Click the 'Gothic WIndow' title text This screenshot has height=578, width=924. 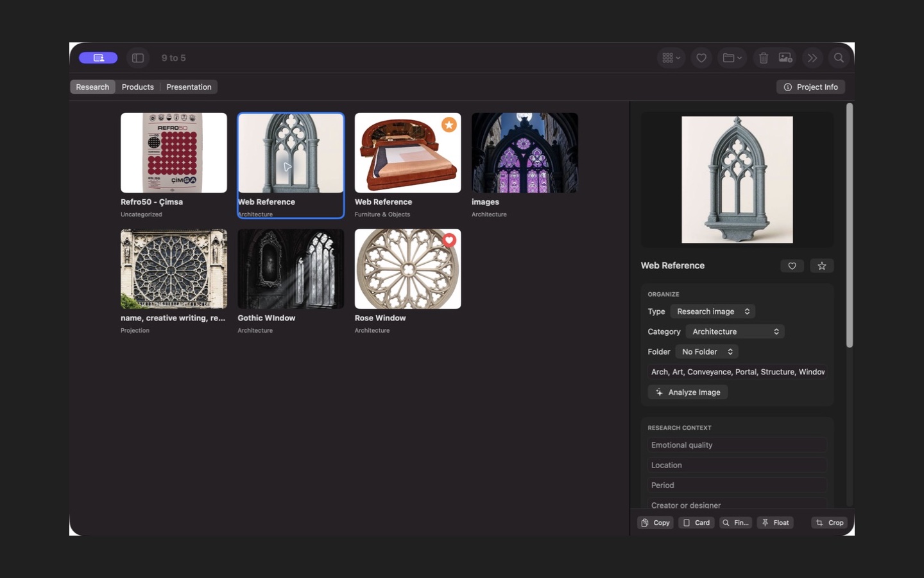(x=266, y=318)
